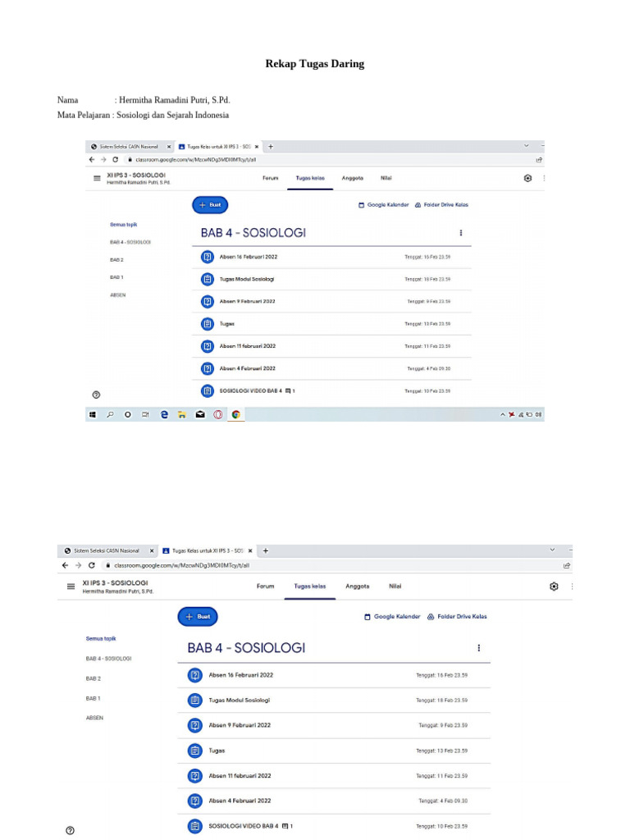Open BAB 4 three-dot menu, upper screenshot
Screen dimensions: 630x840
click(461, 233)
